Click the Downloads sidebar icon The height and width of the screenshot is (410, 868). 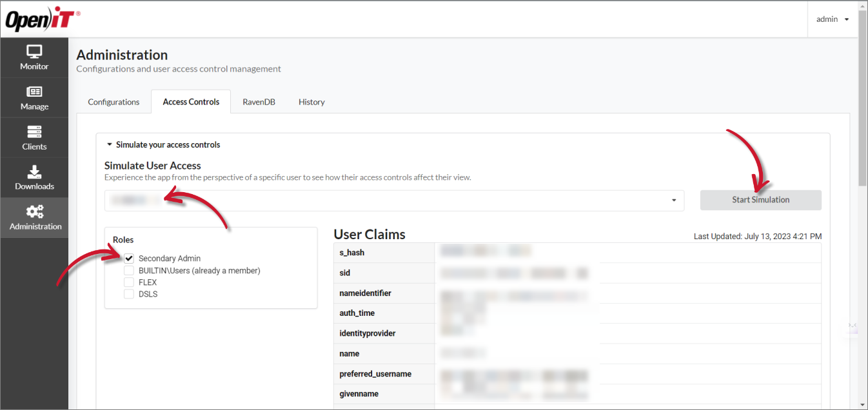point(34,177)
